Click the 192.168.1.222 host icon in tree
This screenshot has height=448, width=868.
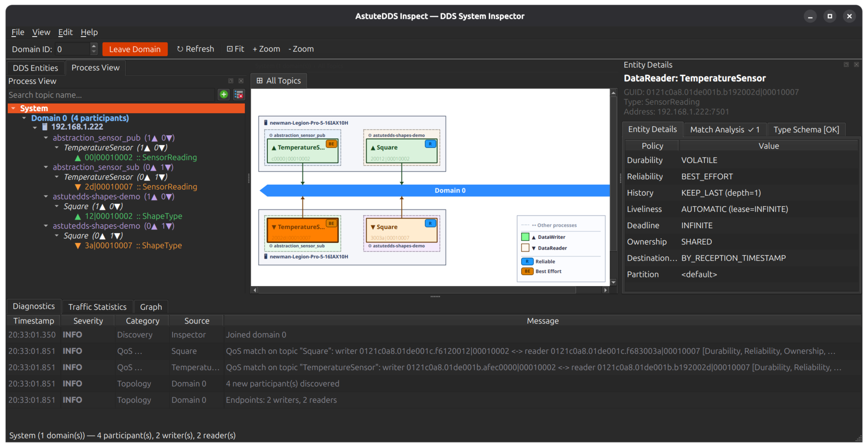click(45, 127)
